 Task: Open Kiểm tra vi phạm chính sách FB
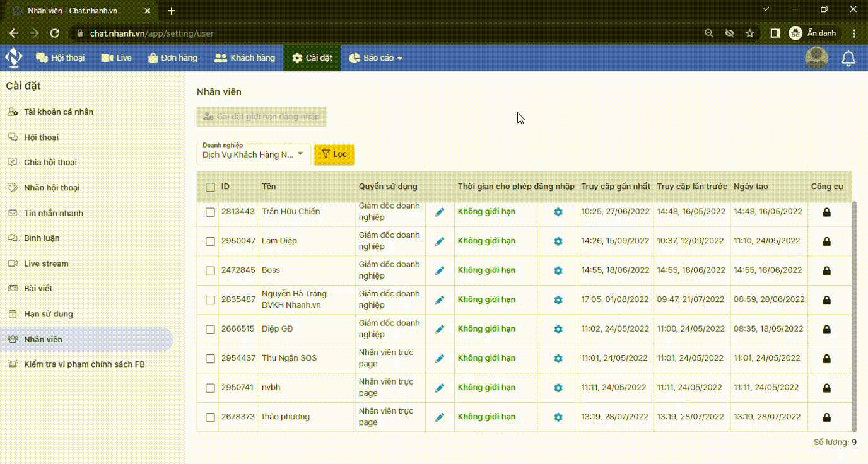[x=84, y=364]
